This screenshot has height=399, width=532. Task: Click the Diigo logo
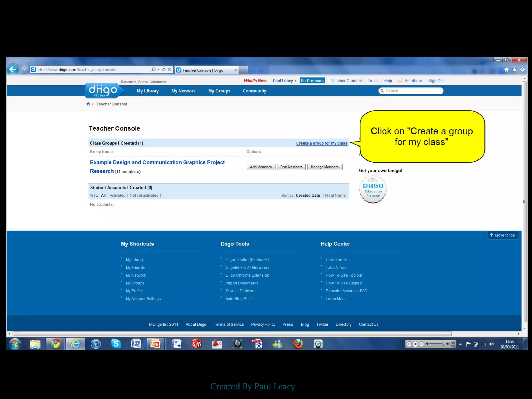coord(104,90)
